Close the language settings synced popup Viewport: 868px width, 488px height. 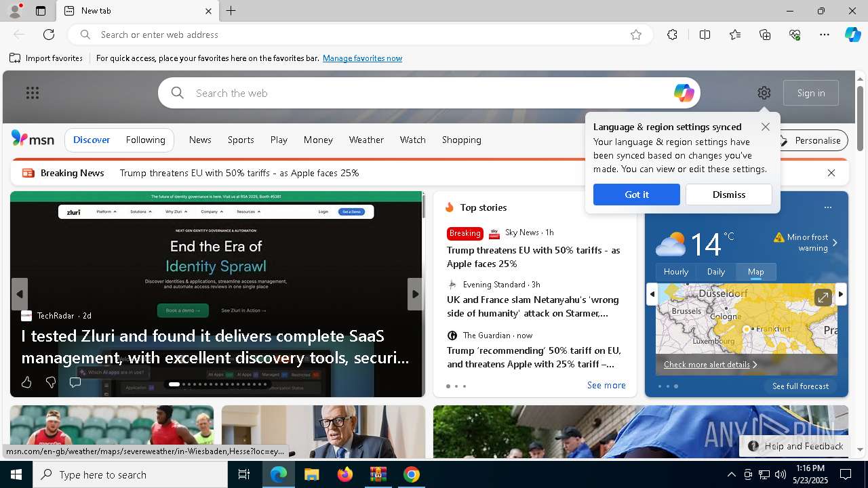[x=766, y=127]
